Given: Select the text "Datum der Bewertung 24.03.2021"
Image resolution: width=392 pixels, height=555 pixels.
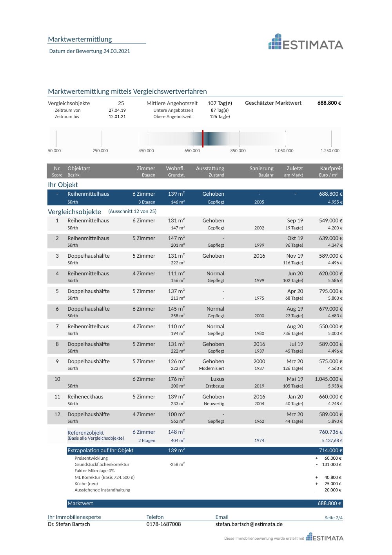Looking at the screenshot, I should point(89,51).
